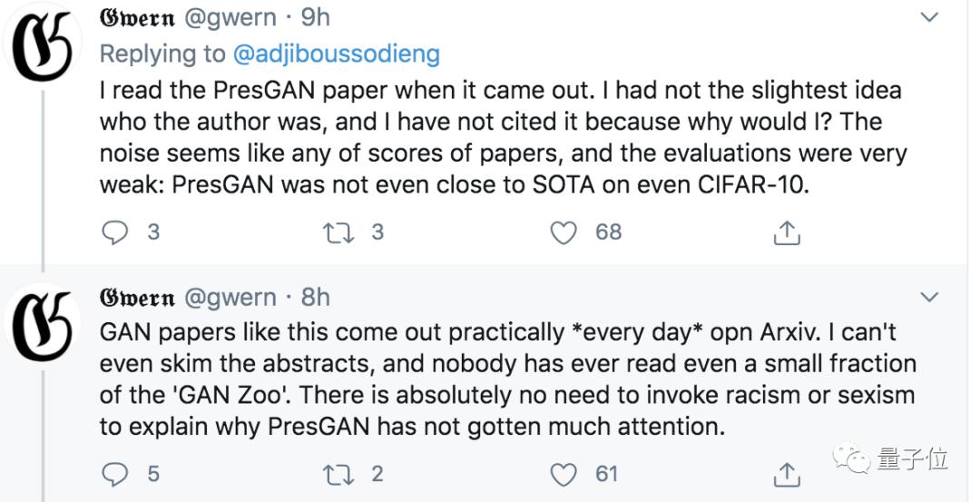The image size is (980, 502).
Task: Open the second tweet's text about GAN Zoo
Action: point(506,379)
